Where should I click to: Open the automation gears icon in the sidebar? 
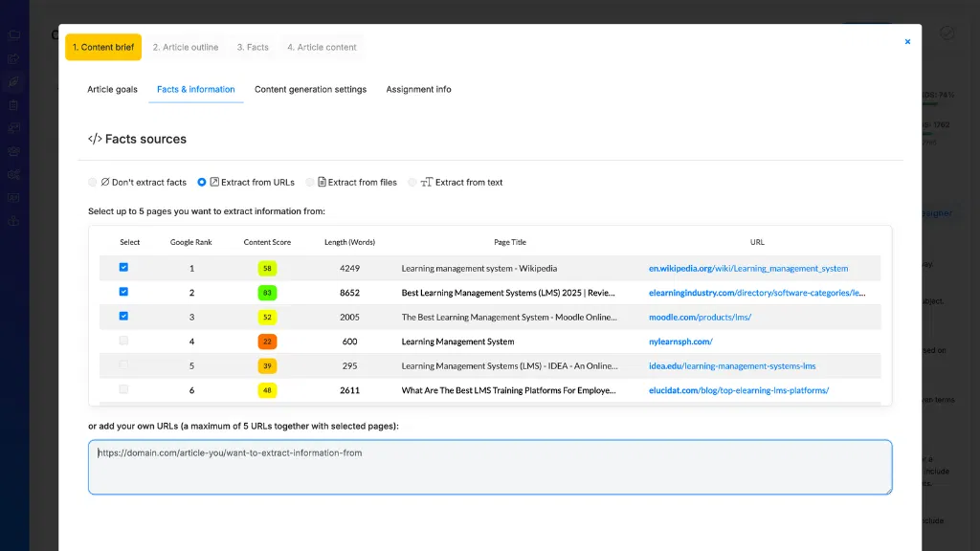pyautogui.click(x=13, y=173)
